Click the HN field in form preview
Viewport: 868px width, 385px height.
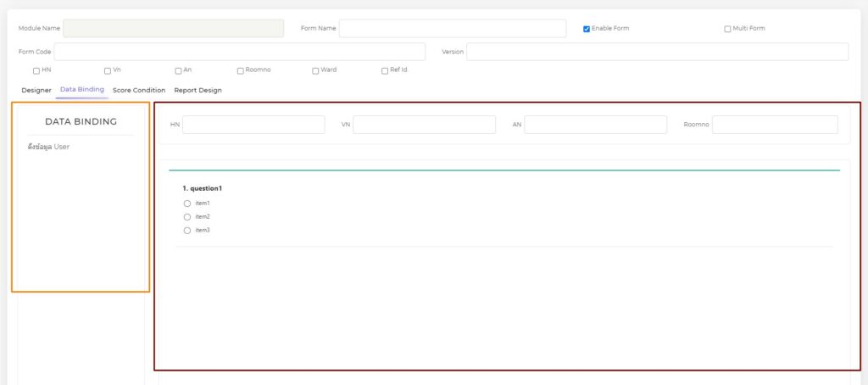(x=253, y=125)
